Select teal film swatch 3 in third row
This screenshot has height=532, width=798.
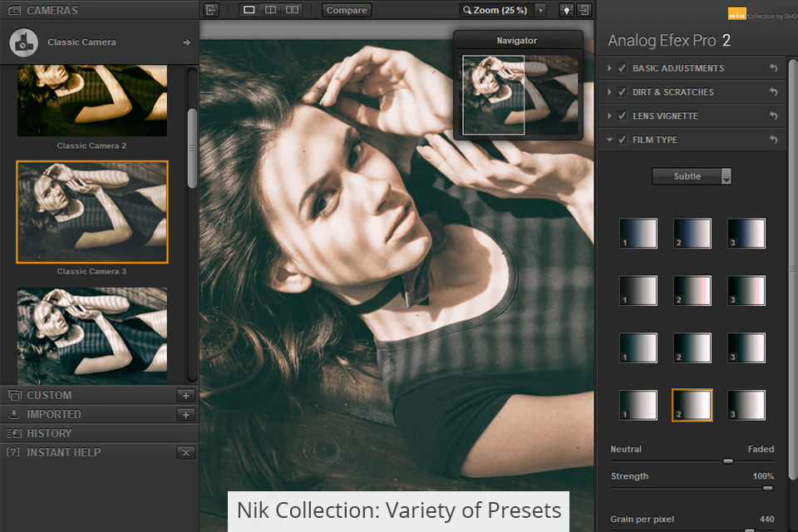point(746,347)
